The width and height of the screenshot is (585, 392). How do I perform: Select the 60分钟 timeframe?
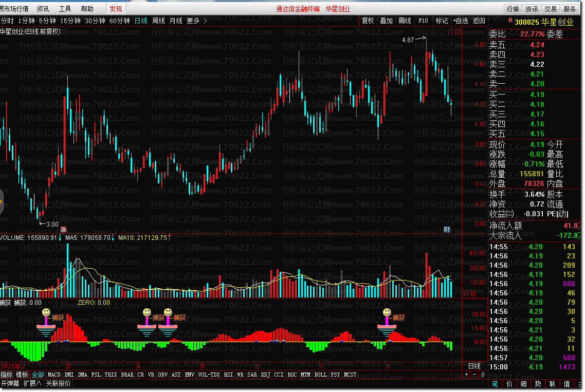tap(120, 21)
